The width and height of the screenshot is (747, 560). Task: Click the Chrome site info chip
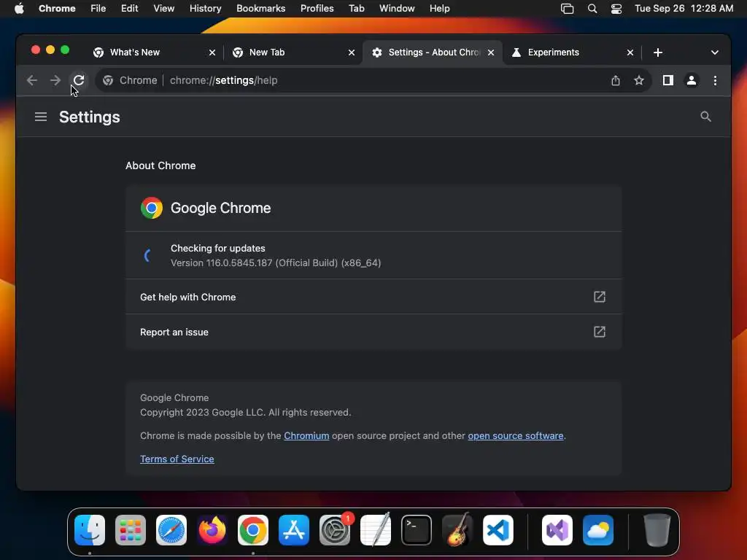click(130, 80)
